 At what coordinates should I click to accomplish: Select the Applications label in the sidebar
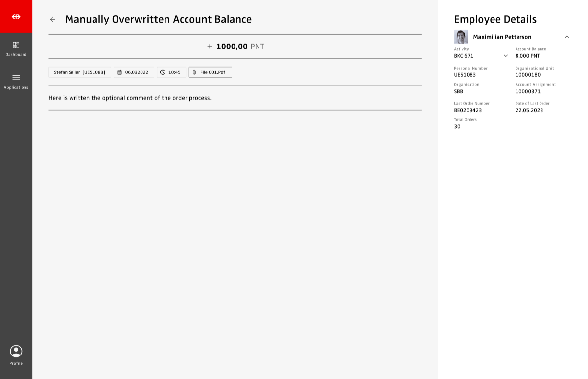(x=16, y=87)
